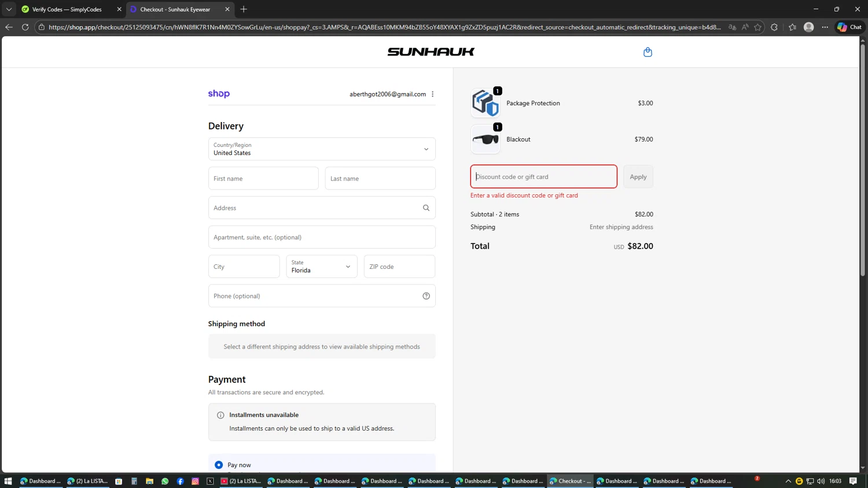Open the State dropdown showing Florida
Screen dimensions: 868x488
coord(322,267)
